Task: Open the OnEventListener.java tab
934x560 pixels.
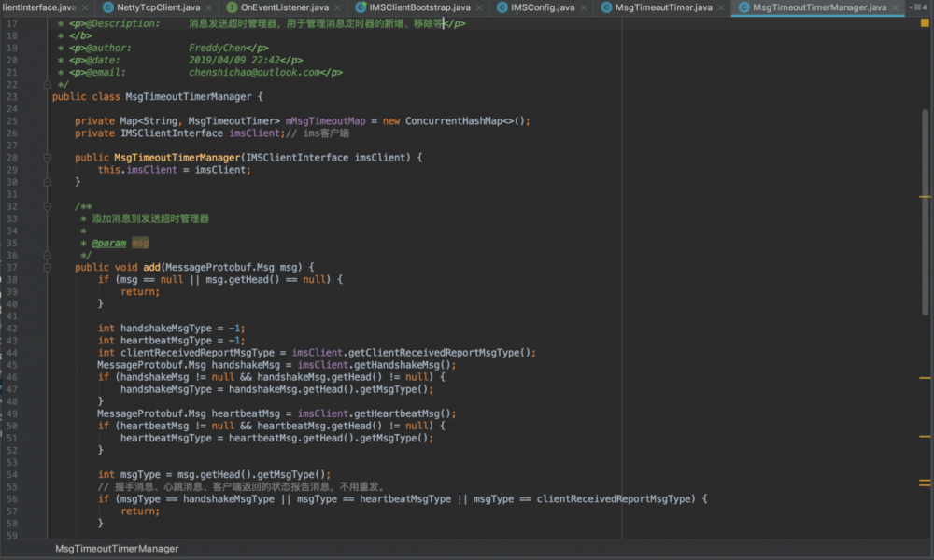Action: point(285,7)
